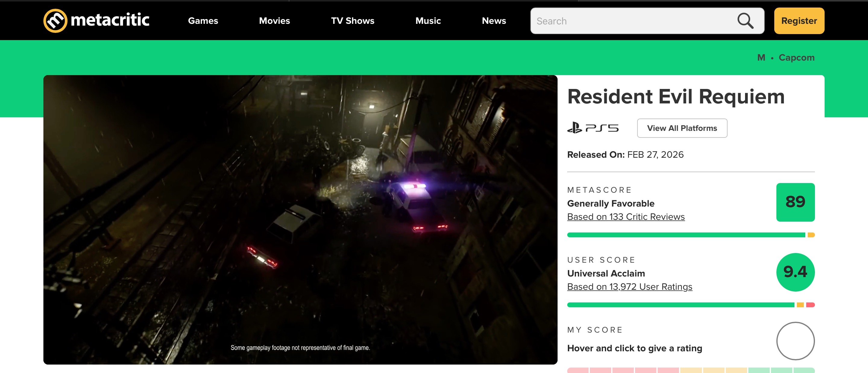Click the Metascore distribution bar
Viewport: 868px width, 373px height.
686,235
